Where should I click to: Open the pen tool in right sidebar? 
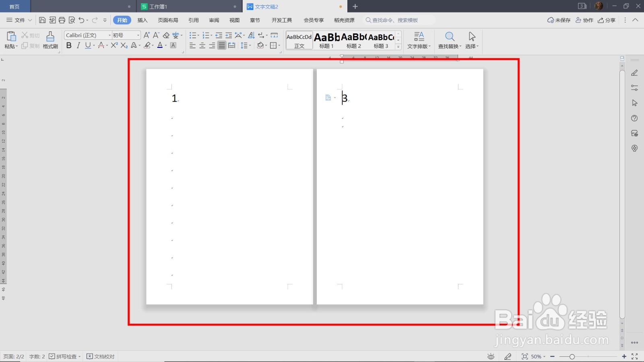[x=635, y=73]
